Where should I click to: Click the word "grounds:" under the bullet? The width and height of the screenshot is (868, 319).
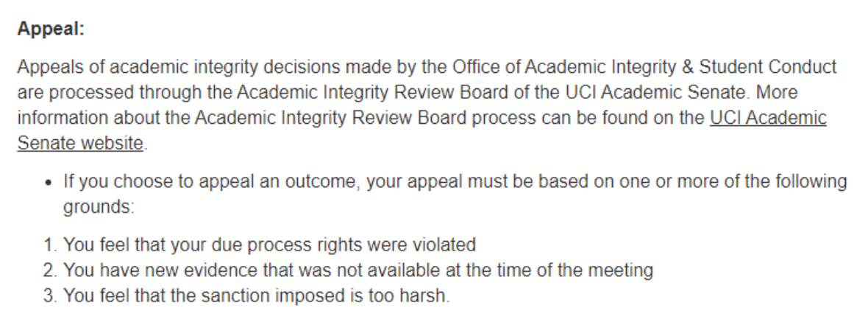[99, 207]
